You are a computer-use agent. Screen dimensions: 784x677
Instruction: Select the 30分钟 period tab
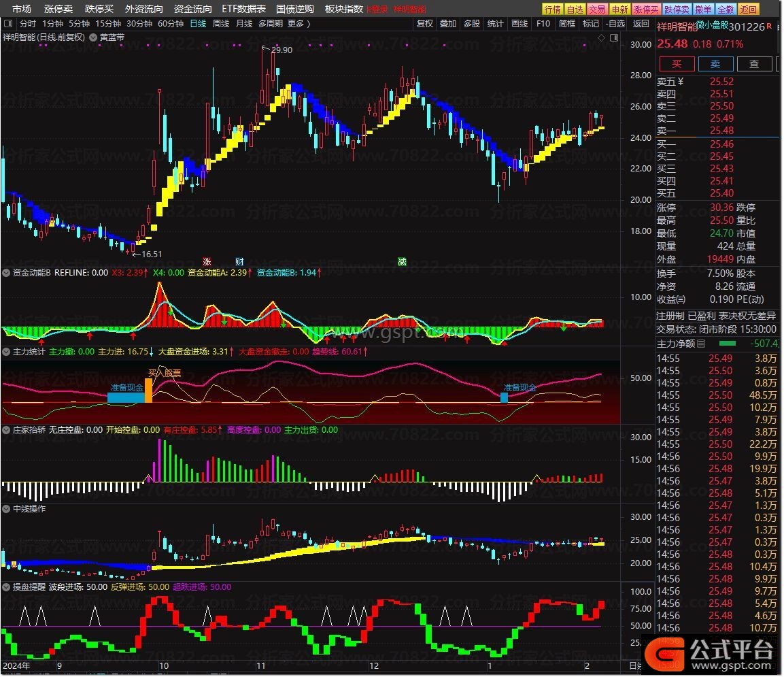click(139, 24)
